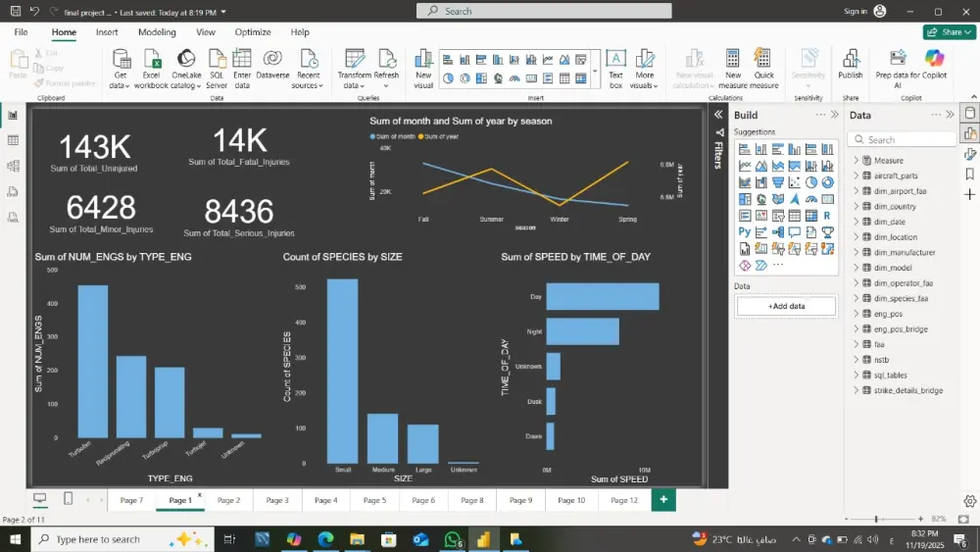
Task: Switch to Table view in left sidebar
Action: pos(13,140)
